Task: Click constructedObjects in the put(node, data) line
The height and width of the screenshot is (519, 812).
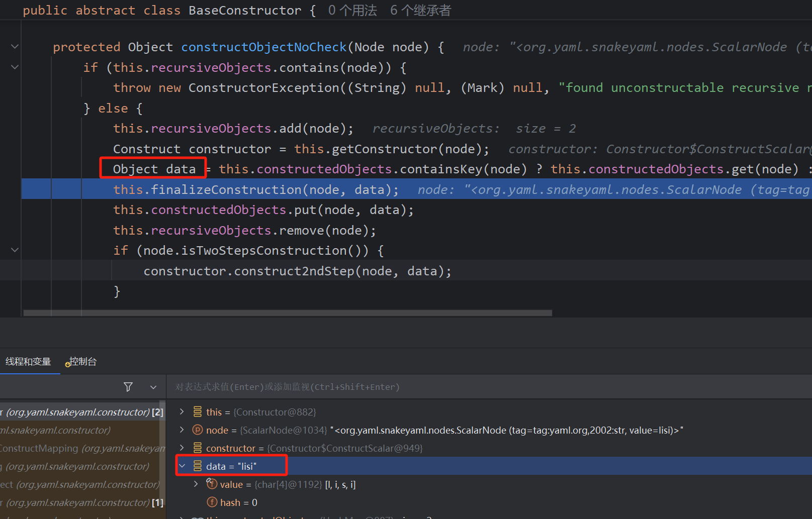Action: pyautogui.click(x=219, y=210)
